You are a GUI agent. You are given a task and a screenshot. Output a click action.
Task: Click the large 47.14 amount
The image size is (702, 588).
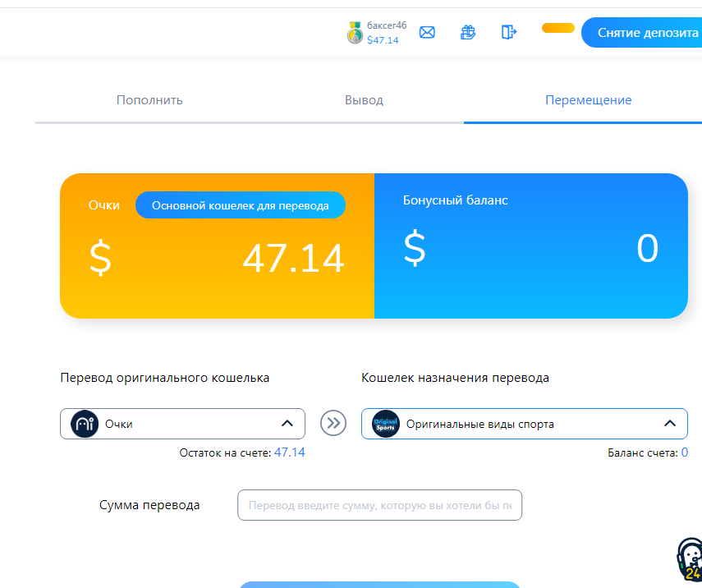point(293,259)
